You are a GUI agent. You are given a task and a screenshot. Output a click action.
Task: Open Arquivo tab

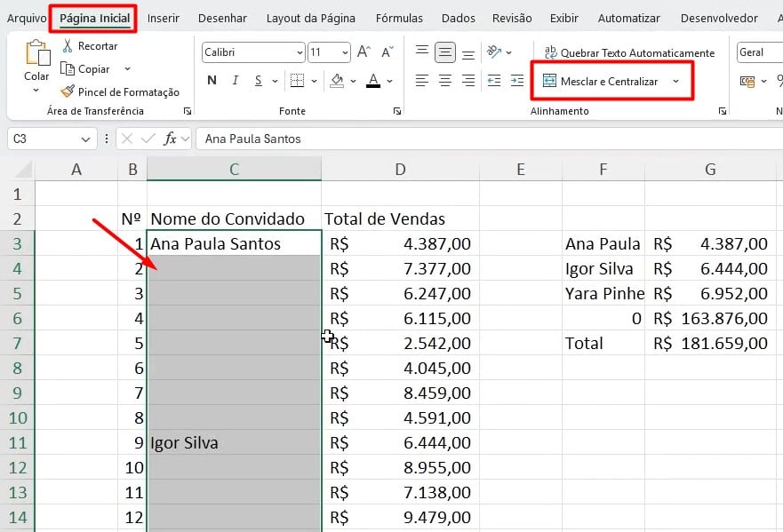(27, 19)
